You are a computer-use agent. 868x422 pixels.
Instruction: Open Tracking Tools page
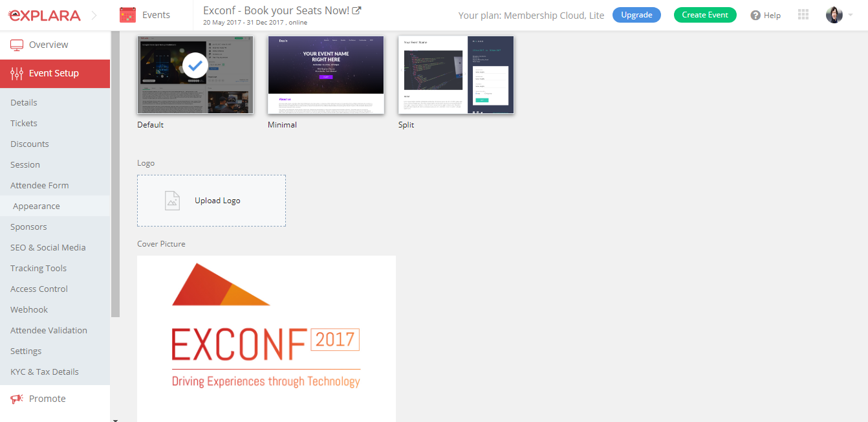(38, 268)
